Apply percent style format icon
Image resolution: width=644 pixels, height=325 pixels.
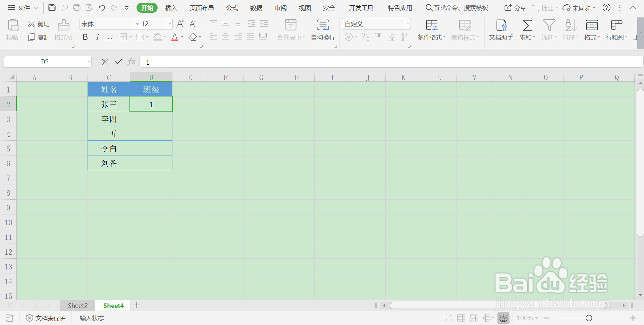(x=366, y=37)
